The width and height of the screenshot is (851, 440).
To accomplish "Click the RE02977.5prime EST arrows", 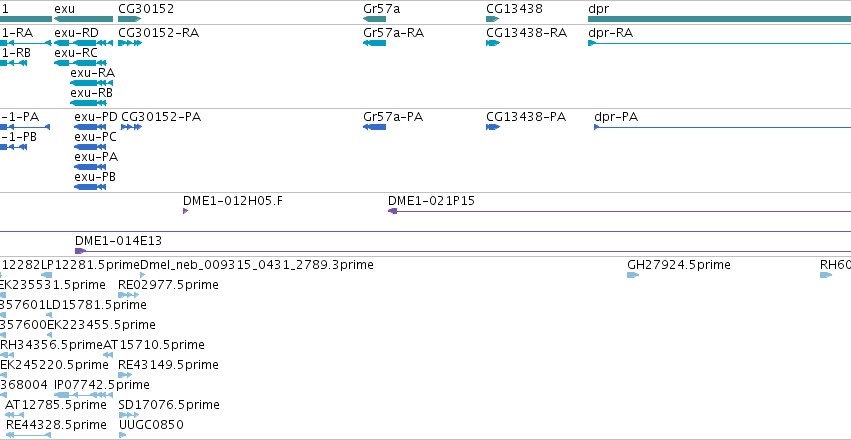I will [x=129, y=295].
